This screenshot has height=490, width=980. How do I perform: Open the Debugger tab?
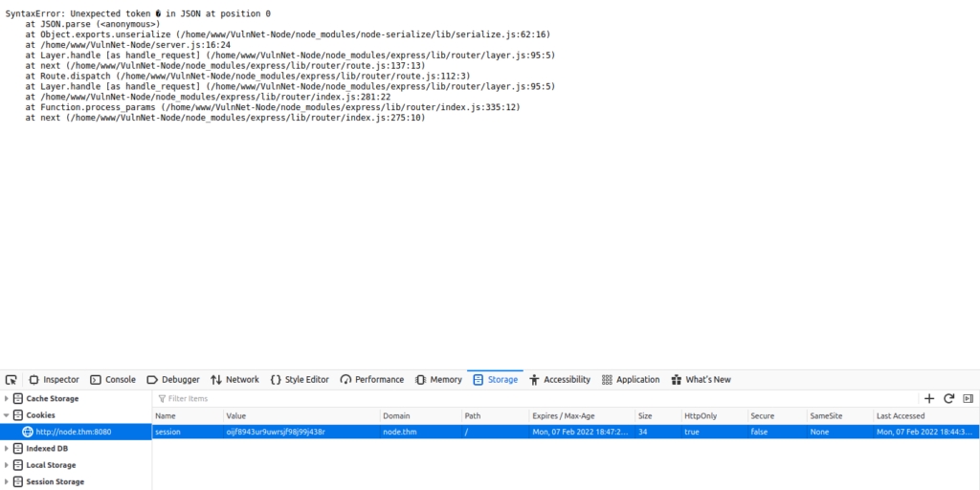coord(173,380)
